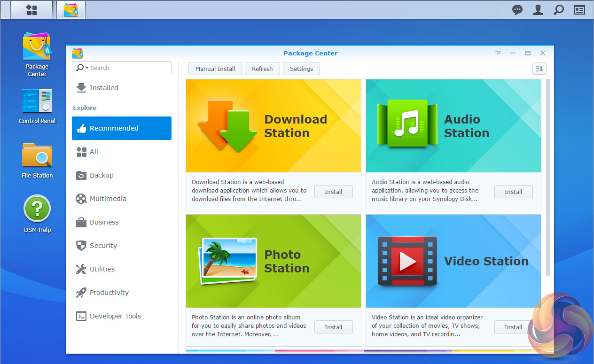Install Download Station package
Image resolution: width=594 pixels, height=364 pixels.
click(x=333, y=192)
